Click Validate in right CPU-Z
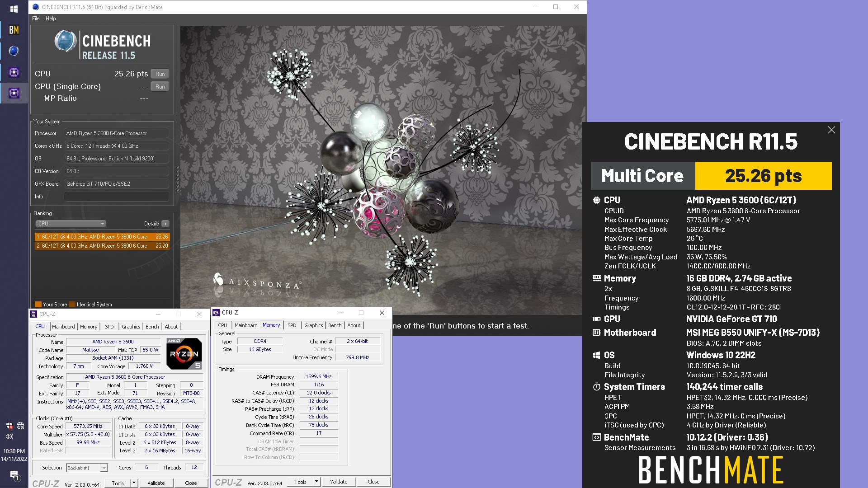 tap(339, 482)
